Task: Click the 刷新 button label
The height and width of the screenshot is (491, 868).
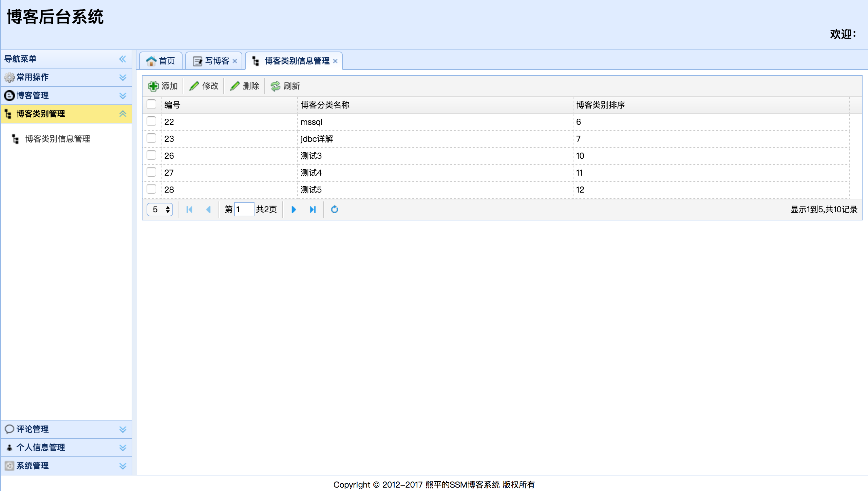Action: pyautogui.click(x=292, y=86)
